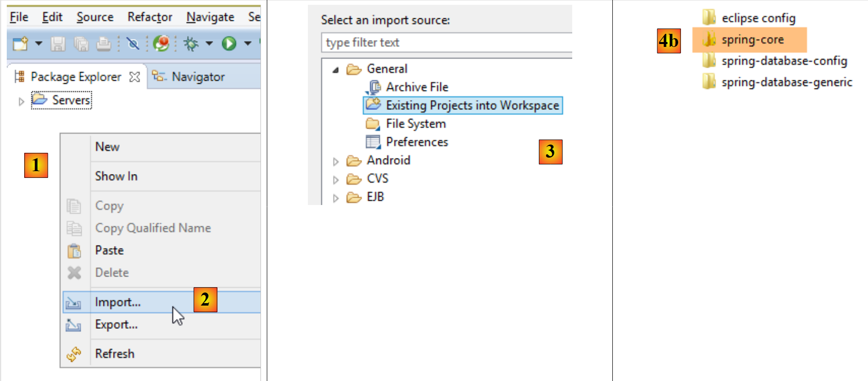Click the Save All icon

tap(81, 44)
